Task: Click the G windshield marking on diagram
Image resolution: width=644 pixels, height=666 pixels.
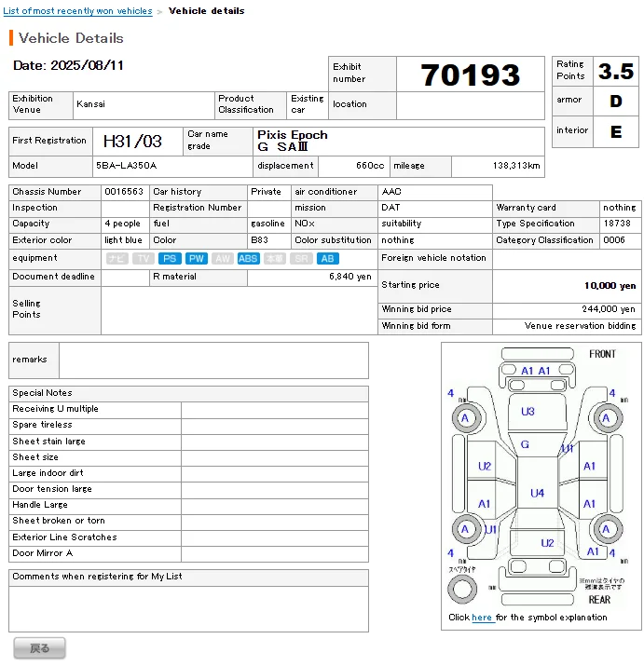Action: point(525,444)
